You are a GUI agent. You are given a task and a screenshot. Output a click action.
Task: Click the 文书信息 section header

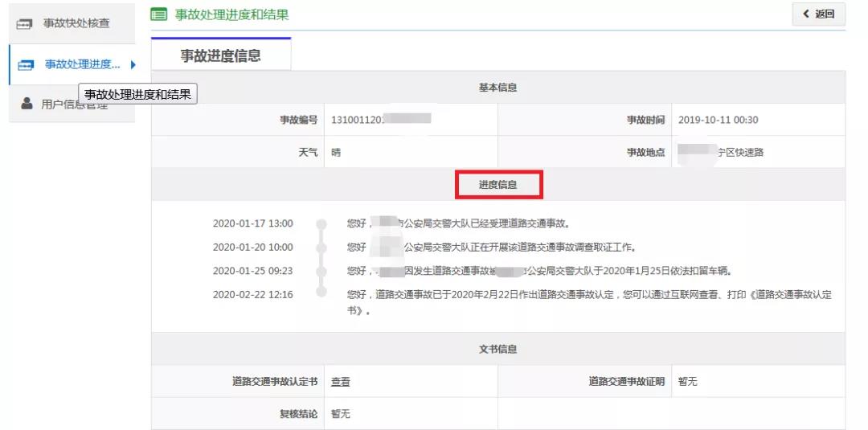click(497, 349)
